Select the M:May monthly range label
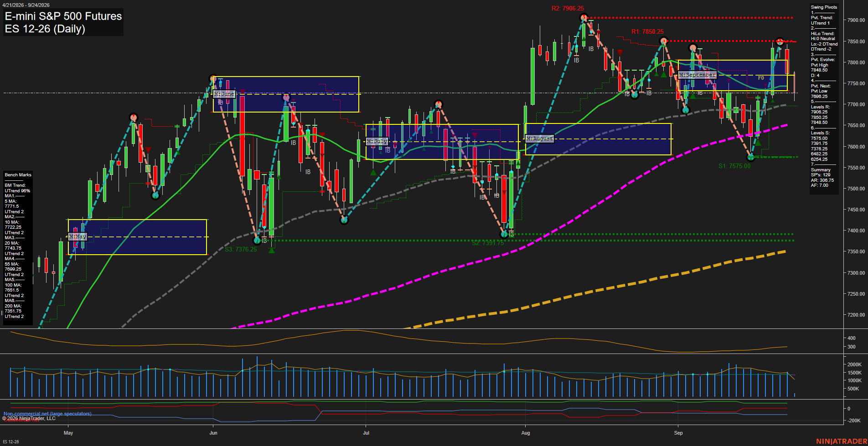Screen dimensions: 868x446 pyautogui.click(x=77, y=236)
